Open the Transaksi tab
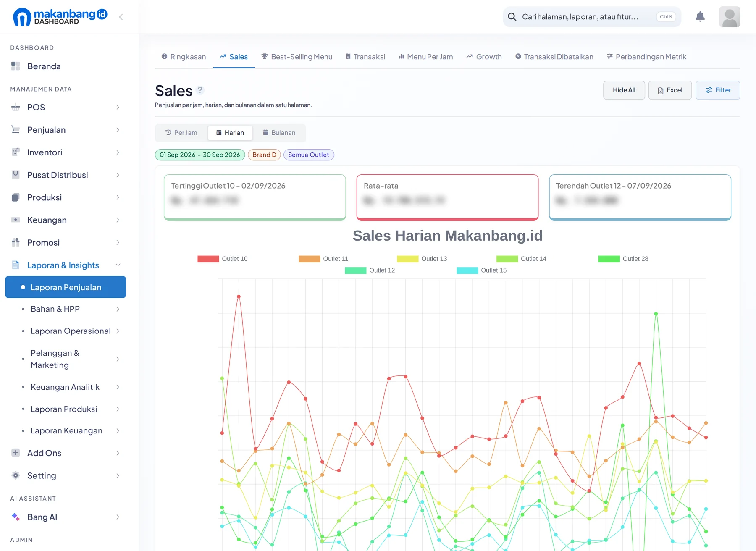The height and width of the screenshot is (551, 756). [365, 57]
